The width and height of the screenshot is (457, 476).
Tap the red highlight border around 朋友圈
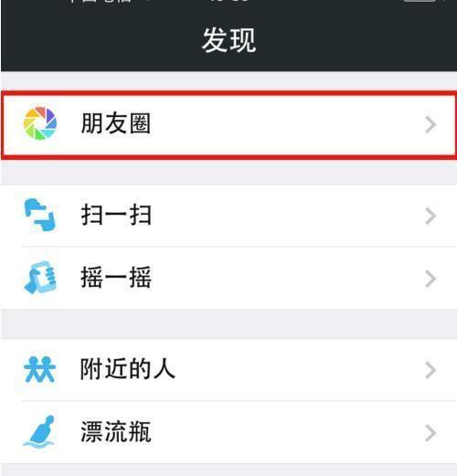point(228,92)
